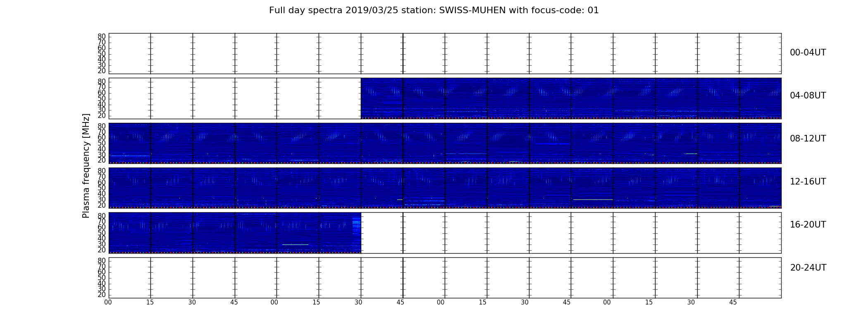Screen dimensions: 868x331
Task: Select the 12-16UT spectrogram panel
Action: coord(445,188)
